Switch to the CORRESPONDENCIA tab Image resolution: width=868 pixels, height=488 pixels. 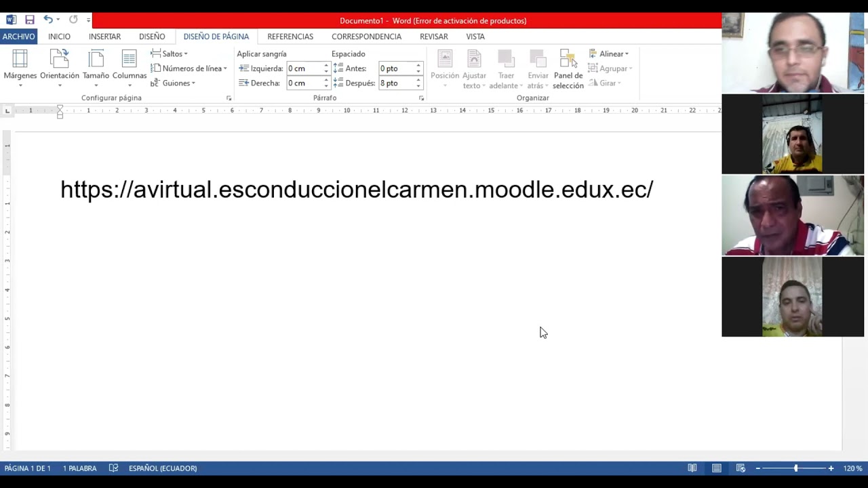tap(366, 37)
